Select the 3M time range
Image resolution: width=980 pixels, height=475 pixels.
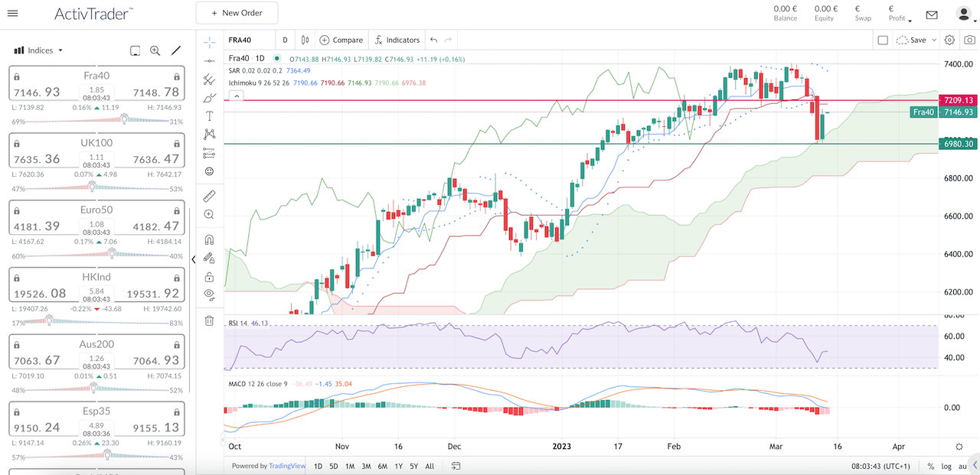click(366, 466)
